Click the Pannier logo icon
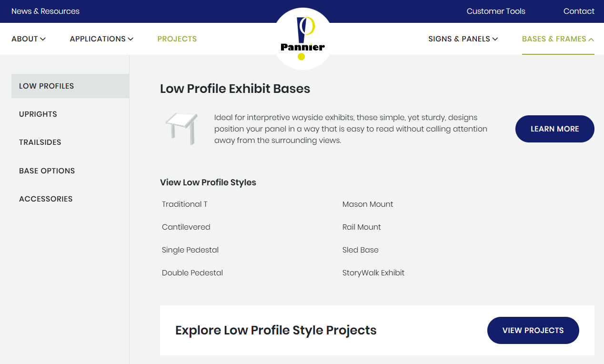The image size is (604, 364). coord(302,39)
